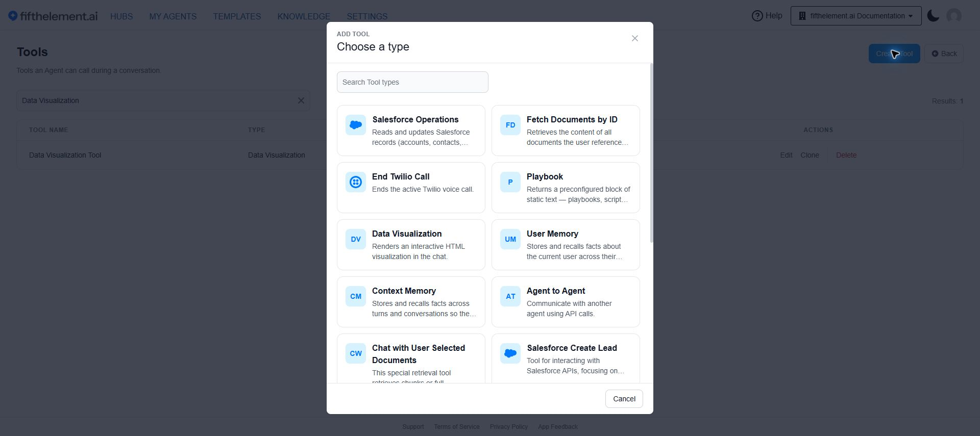Go to MY AGENTS

(x=173, y=16)
